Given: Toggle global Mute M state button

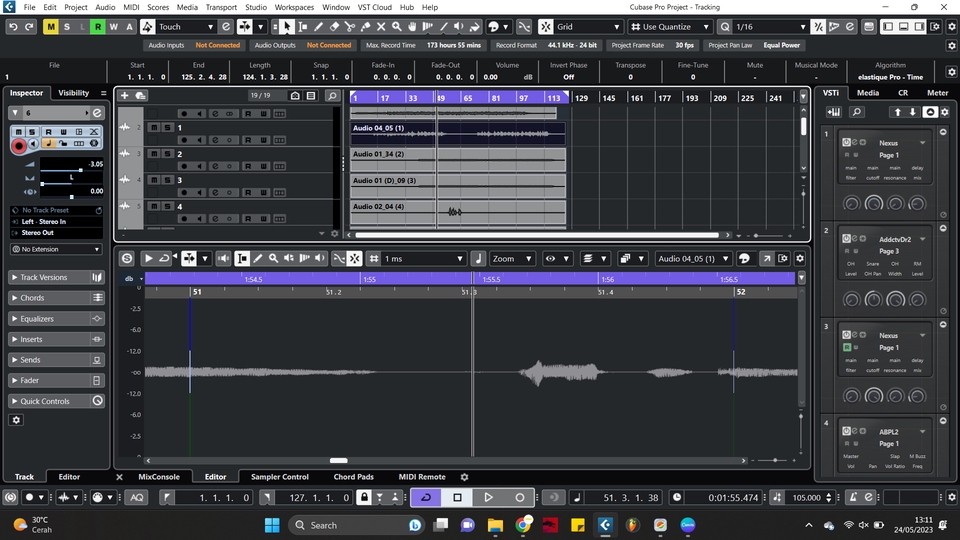Looking at the screenshot, I should click(51, 27).
